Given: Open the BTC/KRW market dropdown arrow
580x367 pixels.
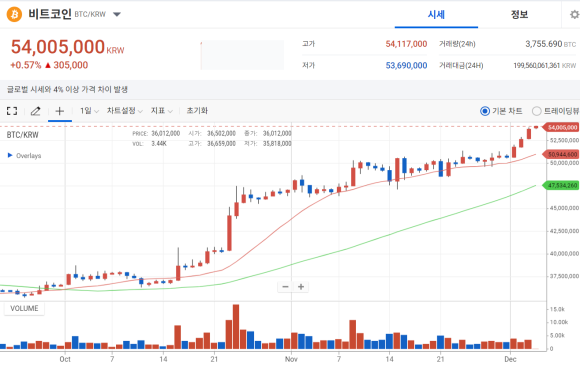Looking at the screenshot, I should click(117, 14).
